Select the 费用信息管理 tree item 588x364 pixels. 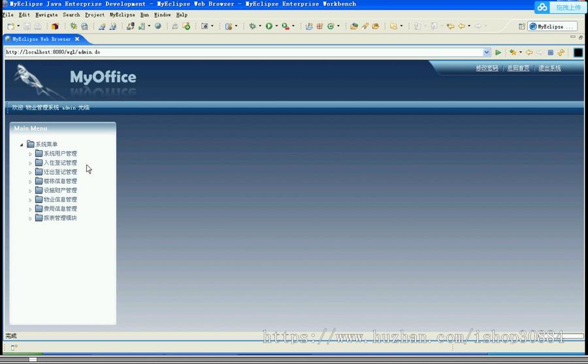pos(60,208)
